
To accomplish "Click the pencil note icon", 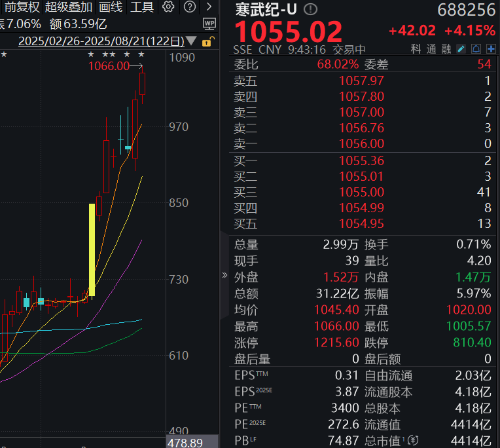I will click(461, 49).
